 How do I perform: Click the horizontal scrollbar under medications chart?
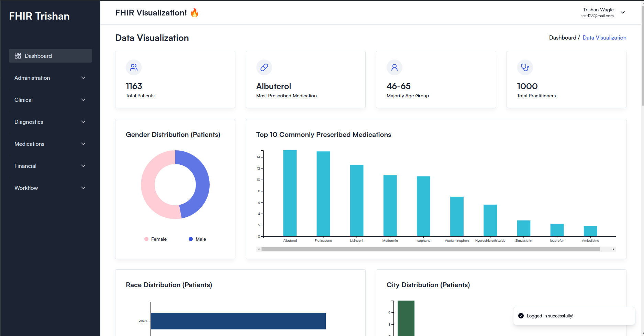click(431, 249)
